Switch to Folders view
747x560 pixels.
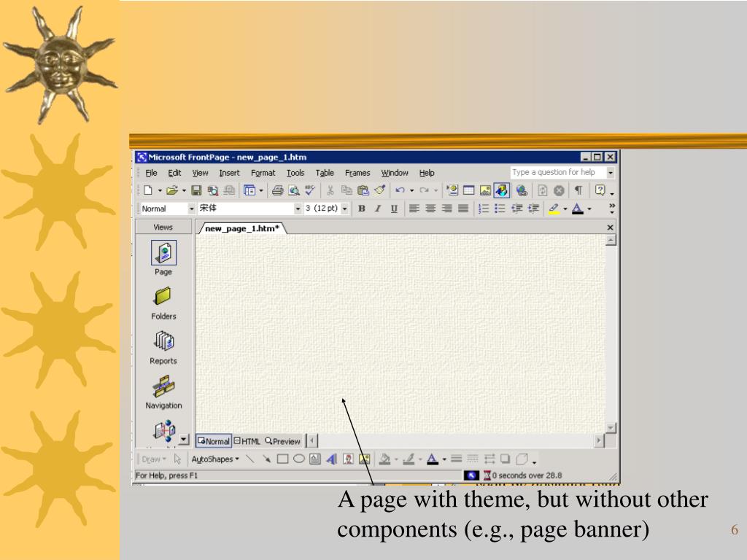(x=163, y=303)
